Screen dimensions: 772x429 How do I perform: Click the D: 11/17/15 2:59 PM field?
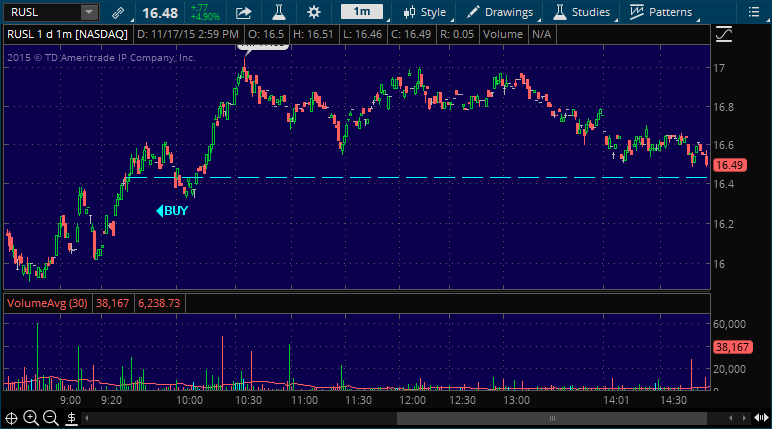pyautogui.click(x=188, y=34)
